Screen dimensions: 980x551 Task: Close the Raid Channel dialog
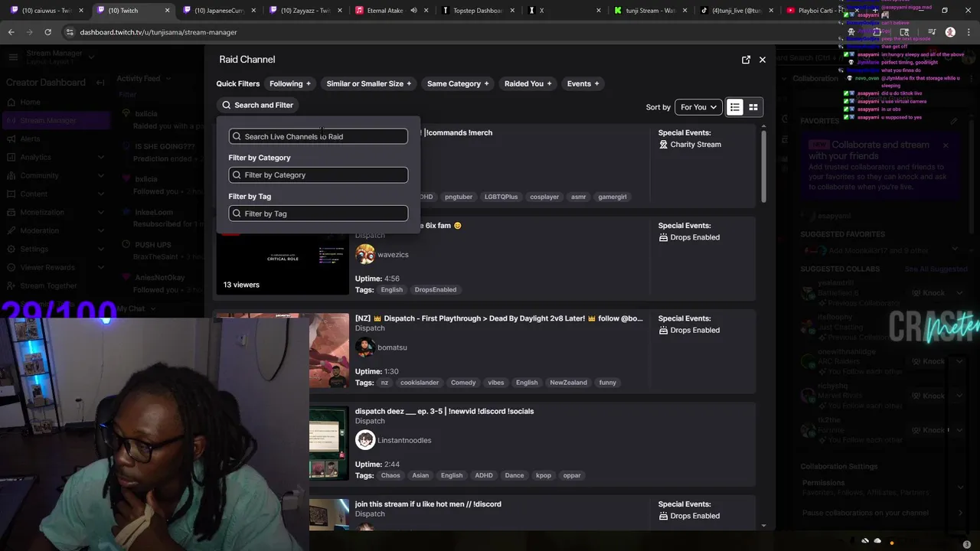[x=763, y=60]
